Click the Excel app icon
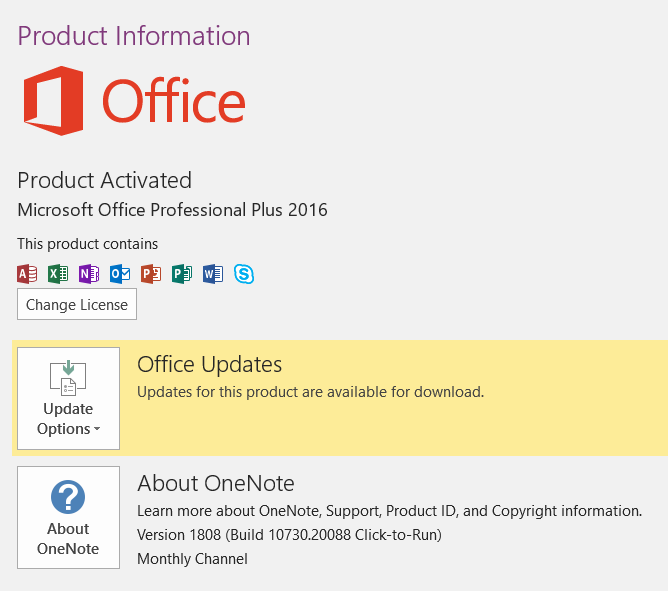Screen dimensions: 668x591 coord(58,274)
